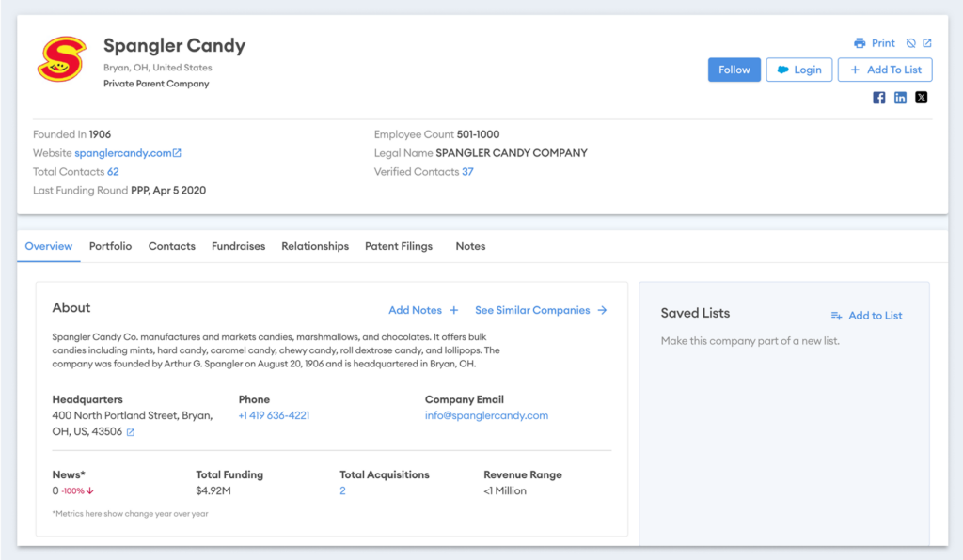Click the Print icon

(860, 43)
